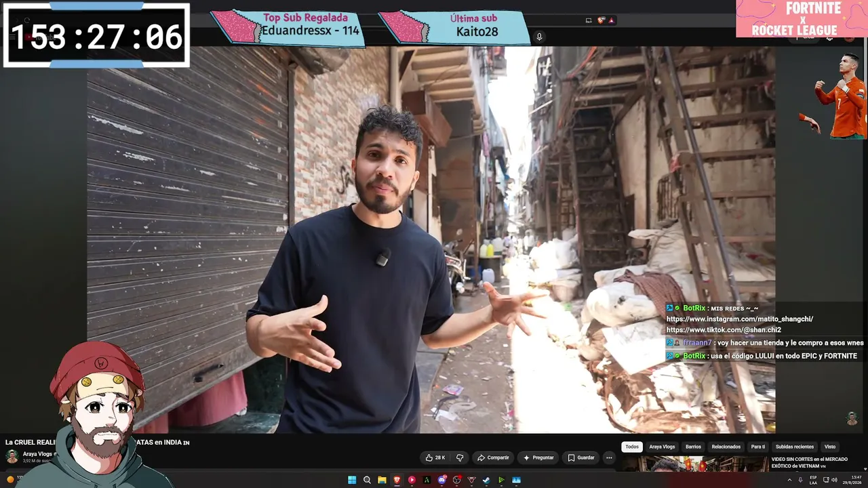Open the volume control tray icon
The width and height of the screenshot is (868, 488).
pyautogui.click(x=834, y=480)
